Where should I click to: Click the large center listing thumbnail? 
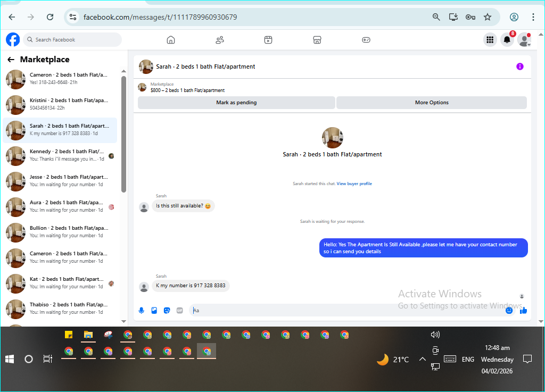click(332, 138)
